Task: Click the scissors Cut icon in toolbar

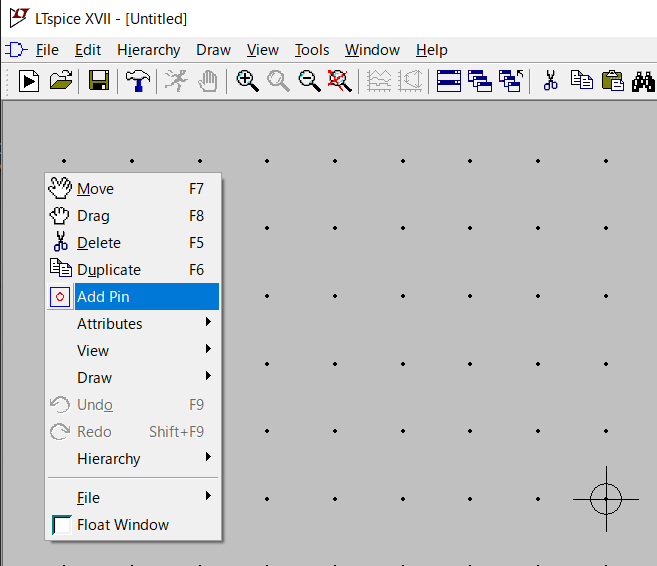Action: [x=549, y=81]
